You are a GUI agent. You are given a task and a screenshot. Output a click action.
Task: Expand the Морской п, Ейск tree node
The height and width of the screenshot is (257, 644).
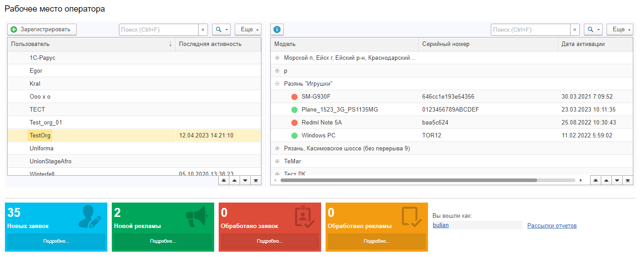(x=277, y=58)
